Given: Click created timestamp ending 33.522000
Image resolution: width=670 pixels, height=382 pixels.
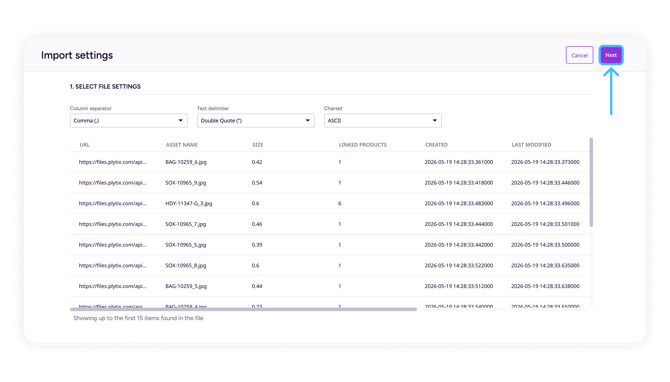Looking at the screenshot, I should pos(459,265).
